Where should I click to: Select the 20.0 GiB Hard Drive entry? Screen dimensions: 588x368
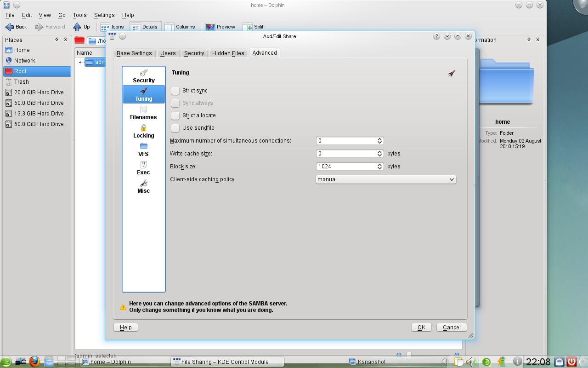pyautogui.click(x=37, y=92)
